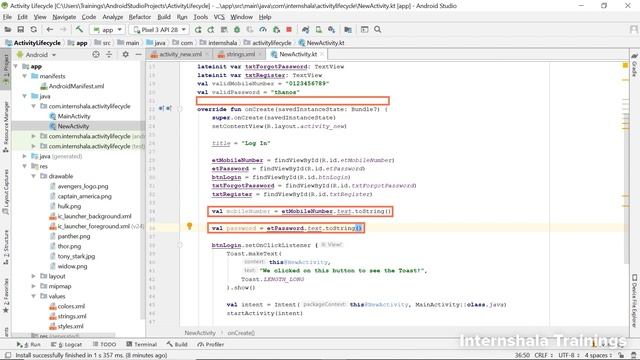640x360 pixels.
Task: Click the 4 spaces indent status entry
Action: point(598,356)
